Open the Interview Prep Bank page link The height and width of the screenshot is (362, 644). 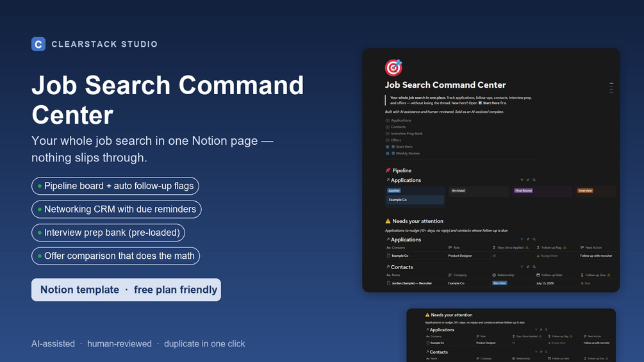pyautogui.click(x=404, y=133)
